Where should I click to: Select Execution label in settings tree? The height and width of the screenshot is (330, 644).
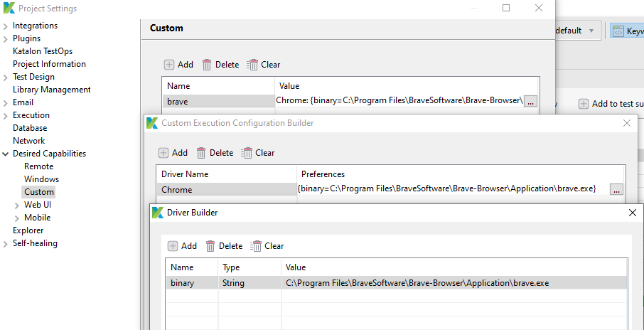pyautogui.click(x=31, y=115)
